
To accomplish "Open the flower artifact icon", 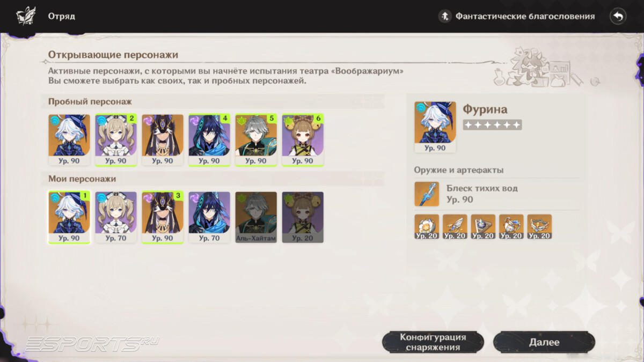I will [x=427, y=226].
